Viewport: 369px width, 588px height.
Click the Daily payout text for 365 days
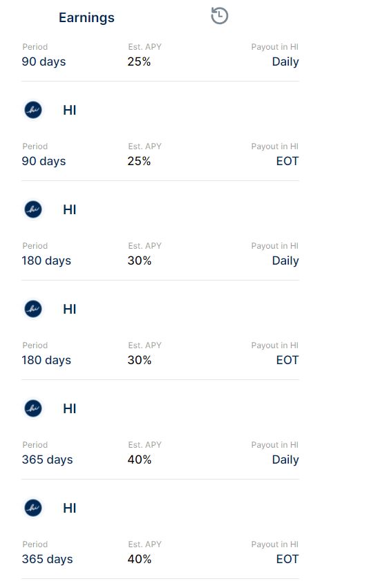click(x=285, y=459)
